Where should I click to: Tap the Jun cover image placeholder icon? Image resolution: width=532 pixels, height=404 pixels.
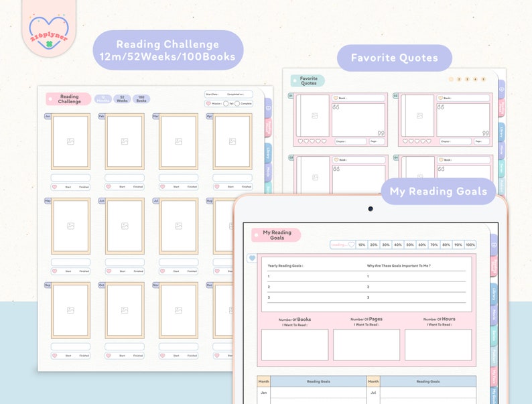pos(125,226)
